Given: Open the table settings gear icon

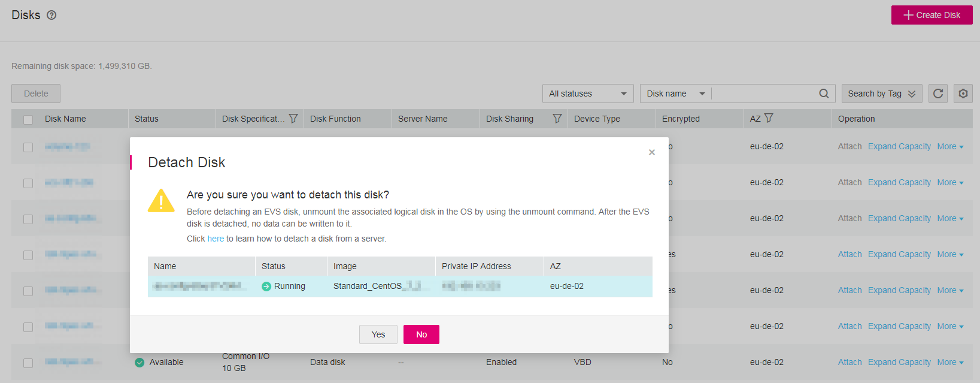Looking at the screenshot, I should [x=963, y=94].
